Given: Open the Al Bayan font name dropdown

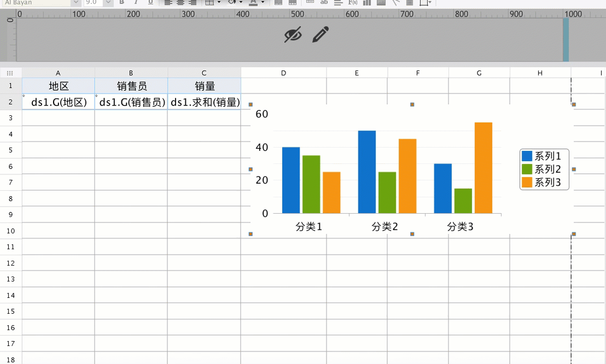Looking at the screenshot, I should point(75,2).
